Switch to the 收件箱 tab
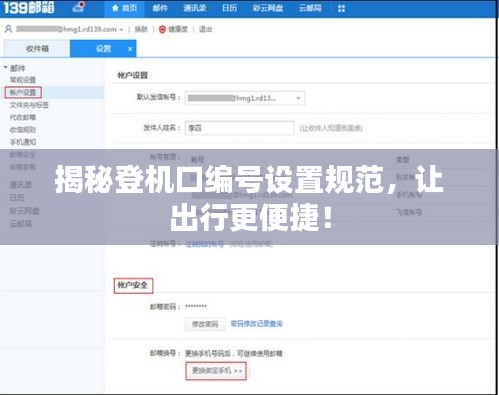This screenshot has height=395, width=499. (x=37, y=49)
